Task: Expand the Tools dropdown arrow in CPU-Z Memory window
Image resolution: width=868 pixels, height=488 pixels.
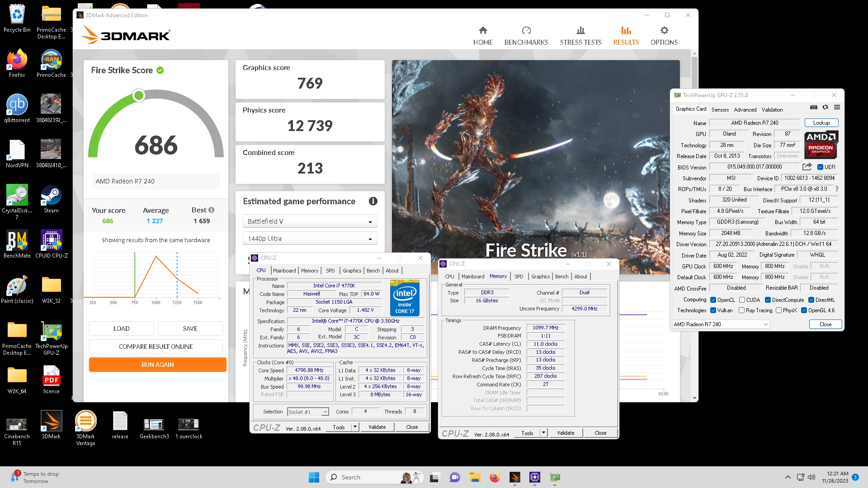Action: click(543, 433)
